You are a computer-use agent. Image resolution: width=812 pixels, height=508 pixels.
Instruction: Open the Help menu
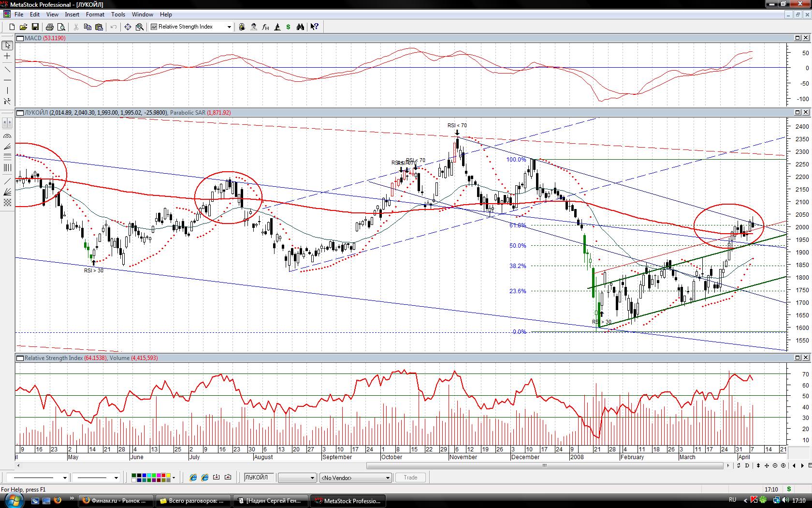166,15
